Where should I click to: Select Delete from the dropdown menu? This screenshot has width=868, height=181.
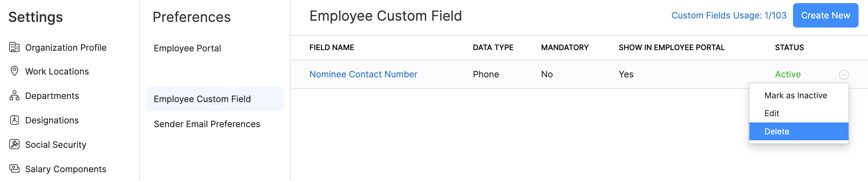pyautogui.click(x=776, y=132)
